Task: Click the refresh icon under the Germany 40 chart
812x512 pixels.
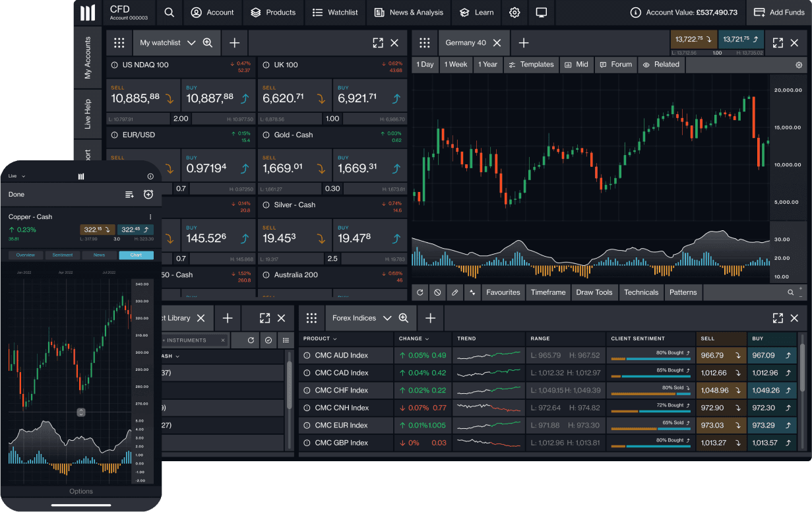Action: 420,292
